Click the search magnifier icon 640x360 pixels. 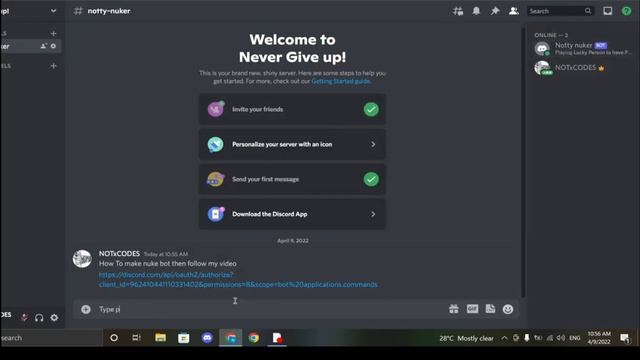[x=588, y=11]
